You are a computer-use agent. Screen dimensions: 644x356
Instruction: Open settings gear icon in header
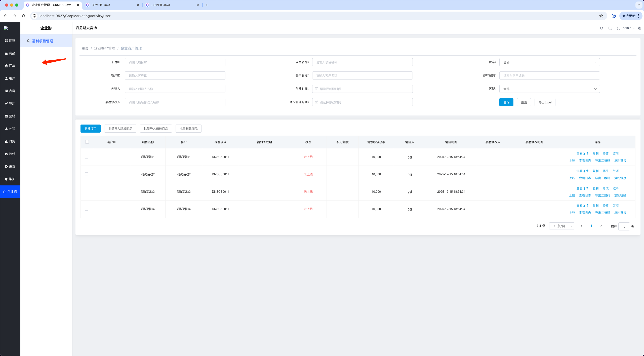[x=640, y=28]
